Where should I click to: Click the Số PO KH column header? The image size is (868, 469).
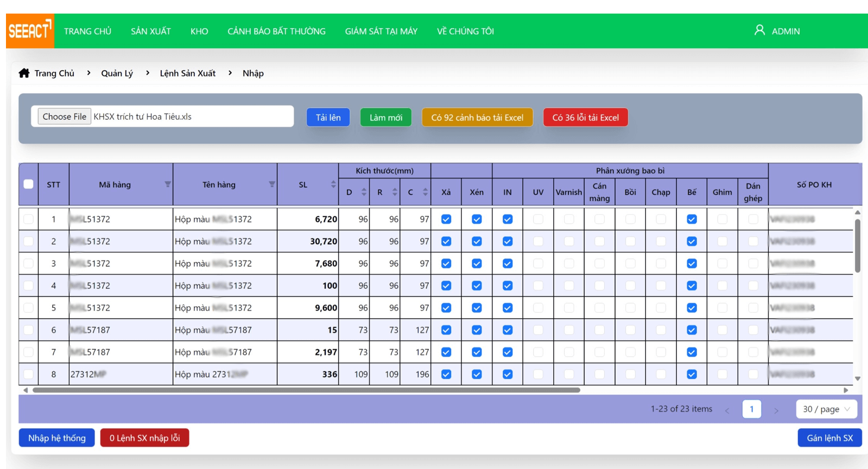pyautogui.click(x=814, y=185)
